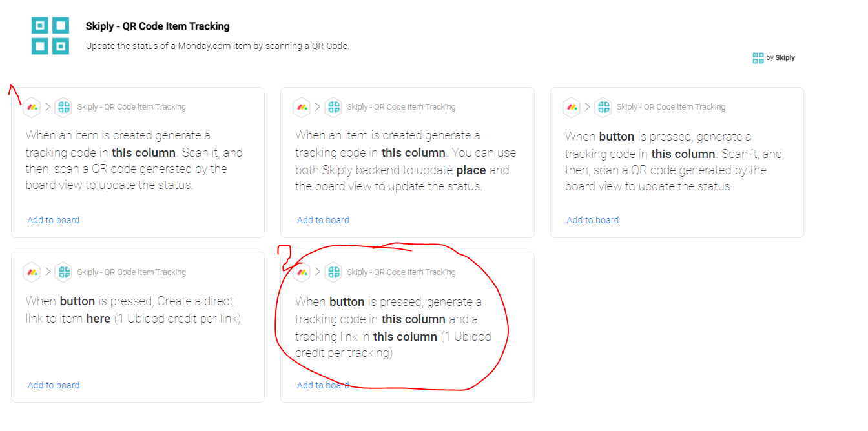Screen dimensions: 868x431
Task: Click Skiply icon in 'Create a direct link' card
Action: coord(63,272)
